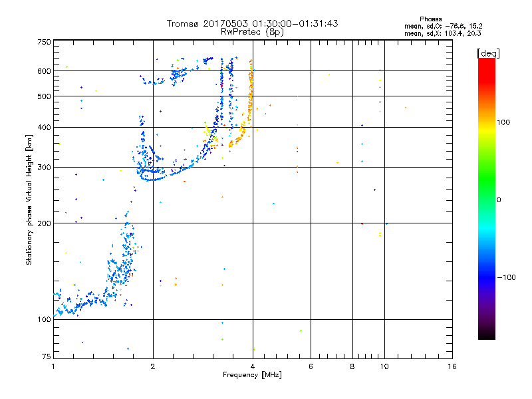This screenshot has height=399, width=532.
Task: Click the y-axis '750' tick label
Action: [x=44, y=42]
